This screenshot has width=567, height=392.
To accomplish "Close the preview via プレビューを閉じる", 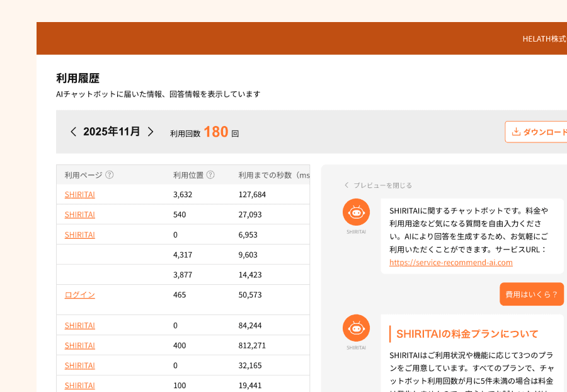I will click(378, 185).
